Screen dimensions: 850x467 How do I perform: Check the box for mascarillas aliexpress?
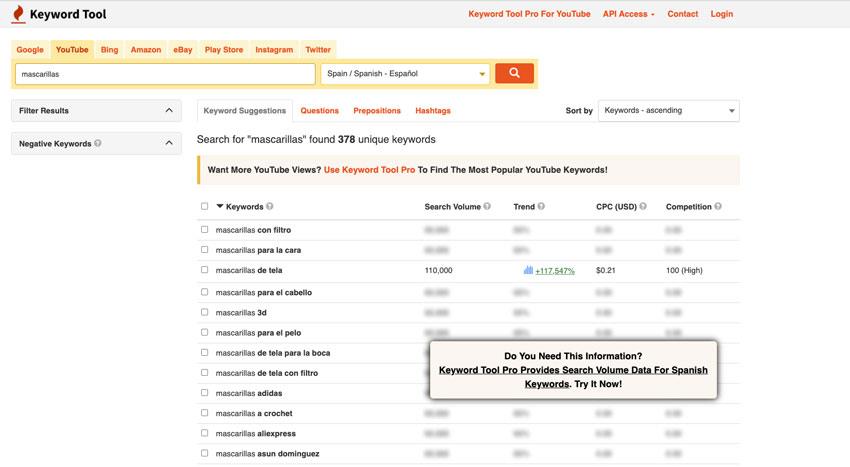point(204,433)
